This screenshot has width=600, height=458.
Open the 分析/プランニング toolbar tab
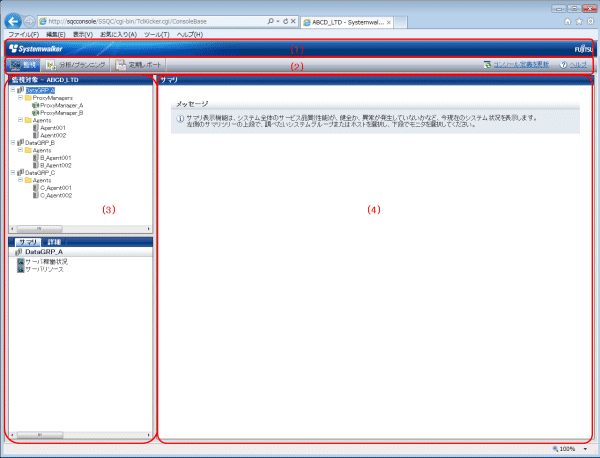point(76,65)
